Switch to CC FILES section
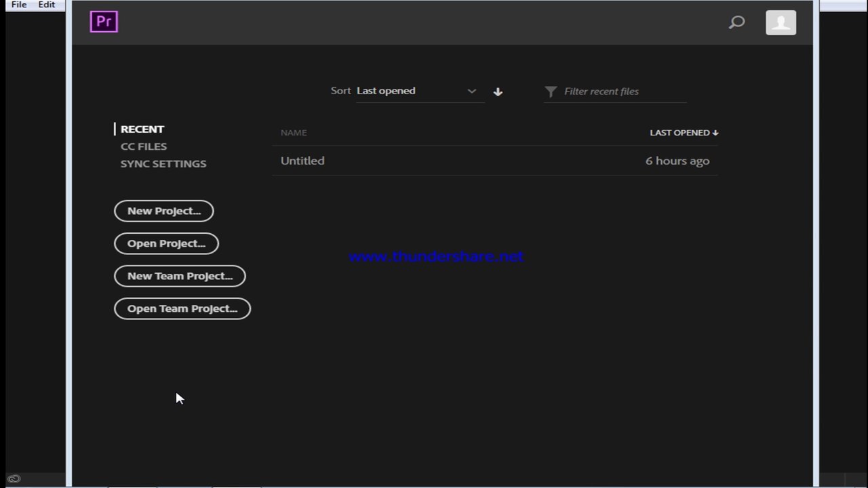The width and height of the screenshot is (868, 488). [144, 146]
